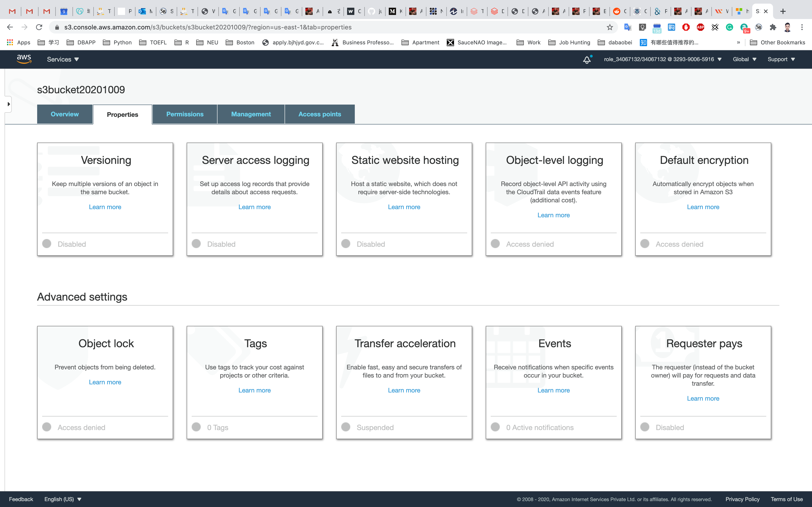The image size is (812, 507).
Task: Open the Grammarly extension icon
Action: point(729,27)
